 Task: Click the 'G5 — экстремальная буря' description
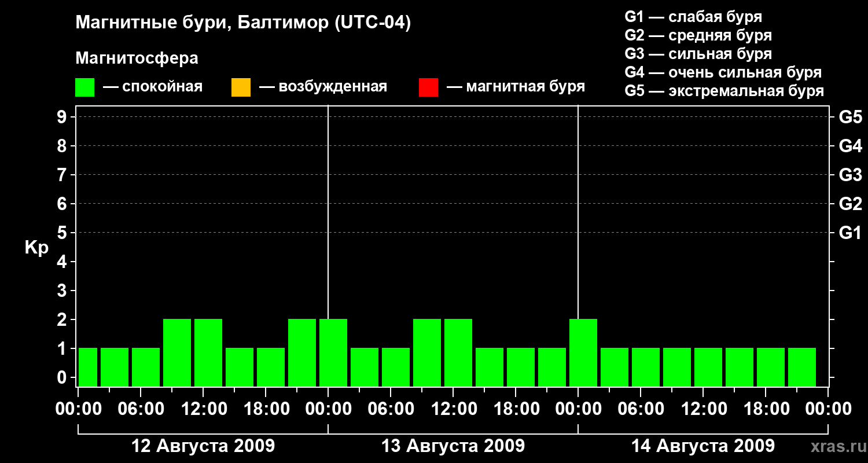[724, 91]
